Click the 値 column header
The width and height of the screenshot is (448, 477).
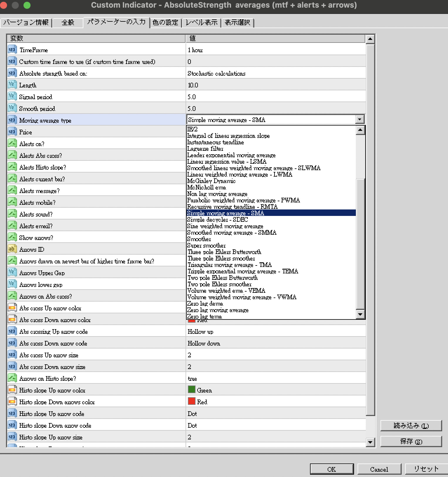[276, 38]
